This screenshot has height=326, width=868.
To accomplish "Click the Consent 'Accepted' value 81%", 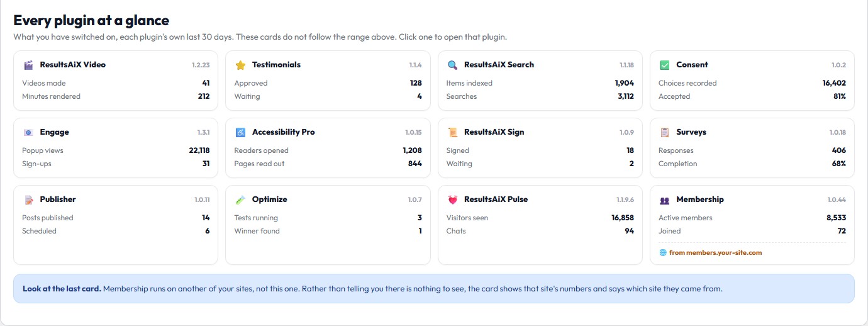I will pos(840,96).
